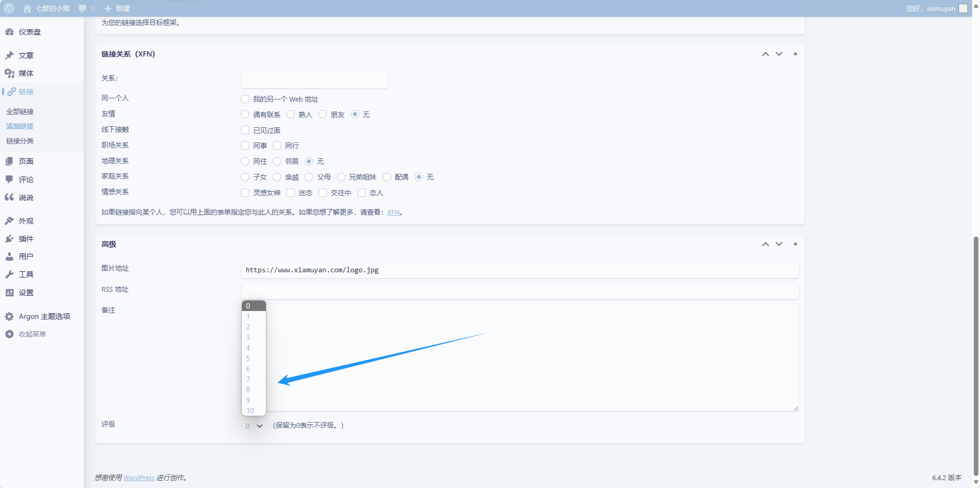
Task: Click the plug icon for 插件
Action: (x=9, y=239)
